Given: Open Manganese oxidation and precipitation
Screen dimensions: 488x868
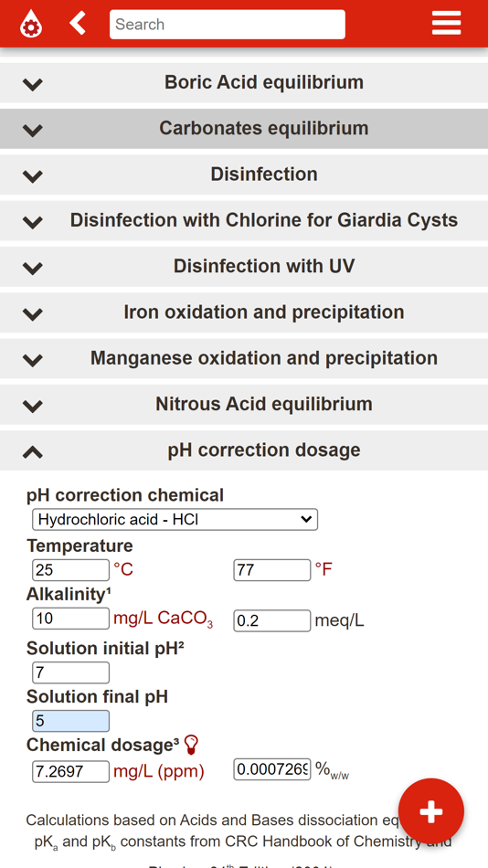Looking at the screenshot, I should pyautogui.click(x=244, y=358).
